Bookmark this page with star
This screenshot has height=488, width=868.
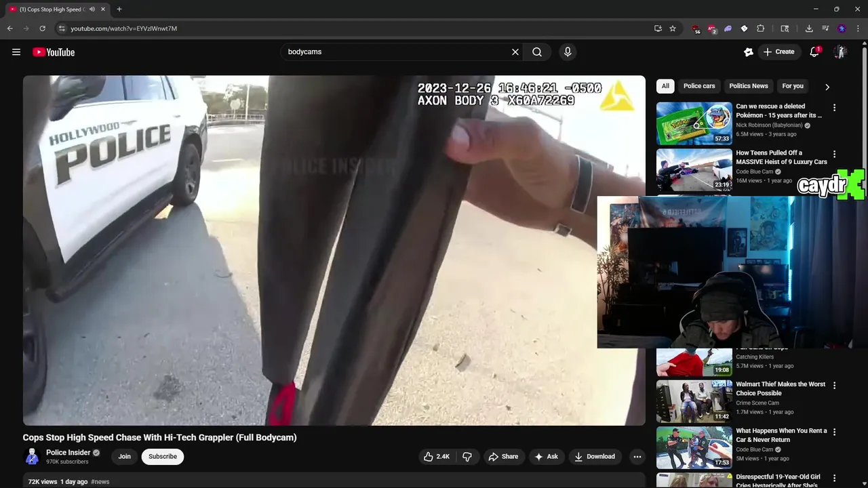(673, 28)
